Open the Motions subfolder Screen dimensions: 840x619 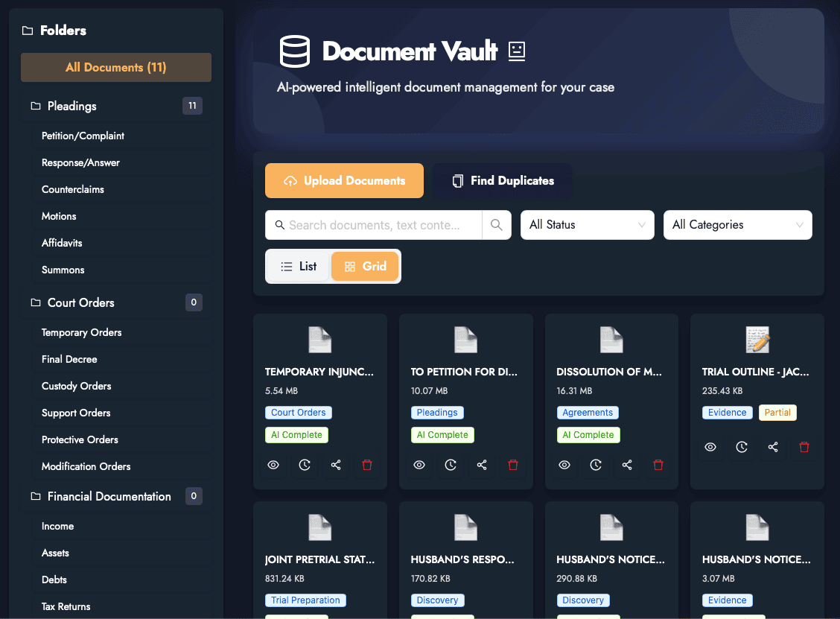click(x=59, y=216)
